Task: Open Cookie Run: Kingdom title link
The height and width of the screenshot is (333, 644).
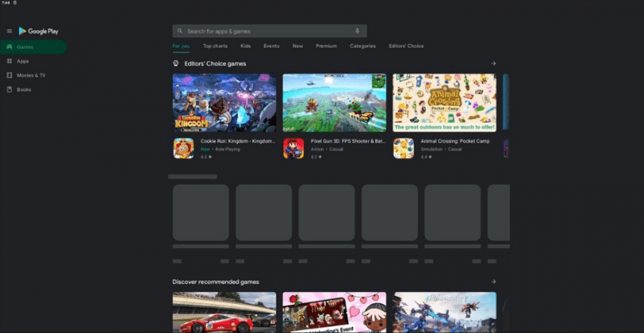Action: pos(238,141)
